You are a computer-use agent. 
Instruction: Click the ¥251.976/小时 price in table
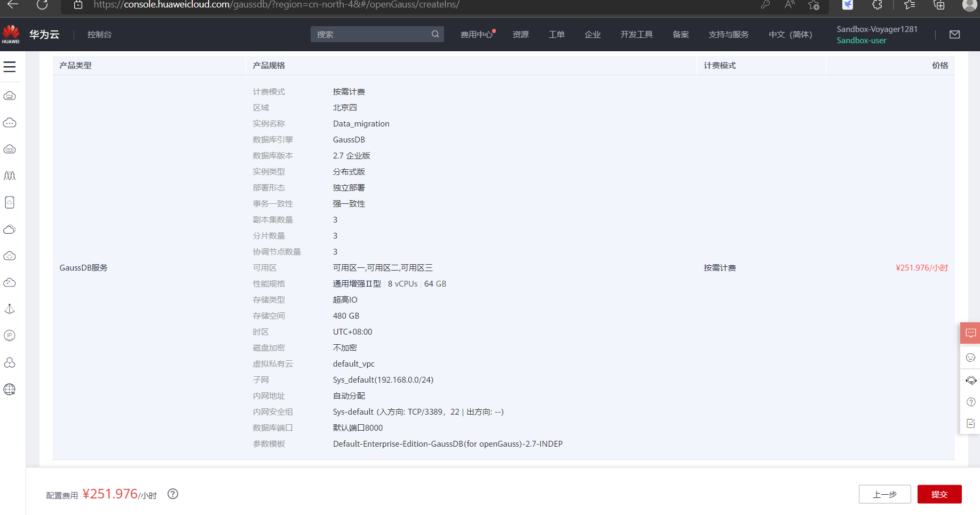(922, 268)
